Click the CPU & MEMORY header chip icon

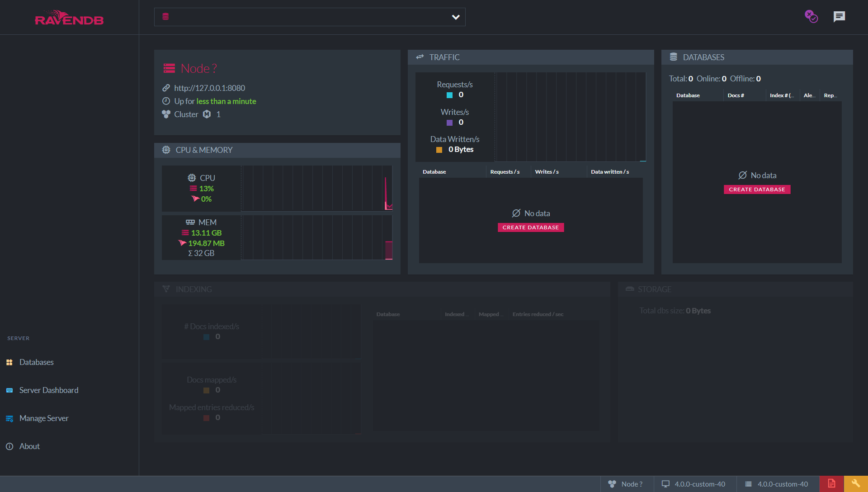[166, 150]
